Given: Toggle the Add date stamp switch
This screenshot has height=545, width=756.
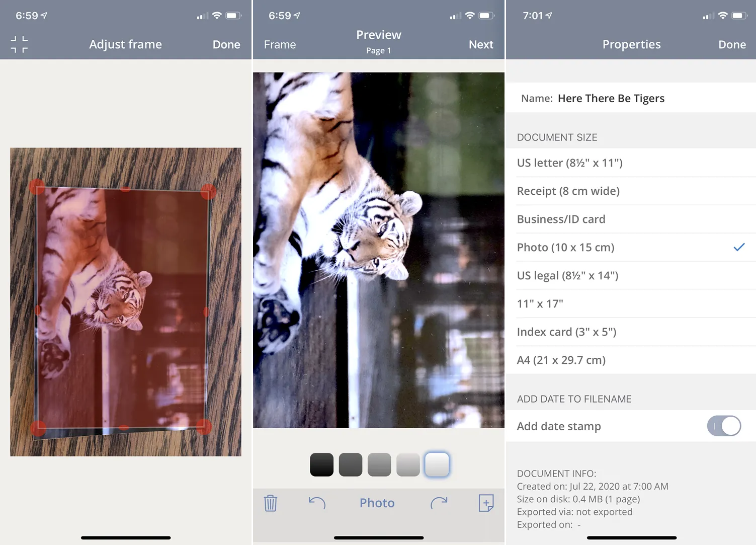Looking at the screenshot, I should (x=724, y=426).
